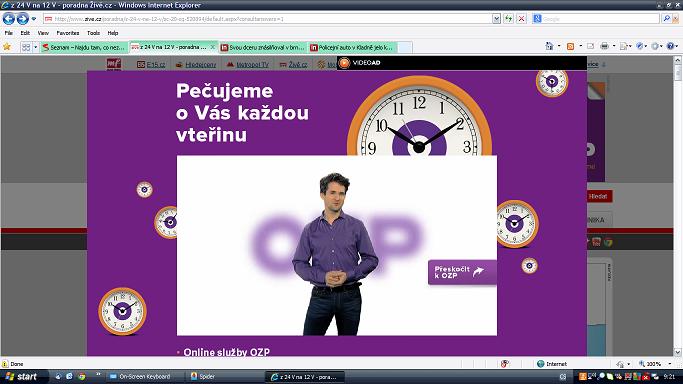Viewport: 683px width, 384px height.
Task: Click the red Hledat button
Action: (598, 196)
